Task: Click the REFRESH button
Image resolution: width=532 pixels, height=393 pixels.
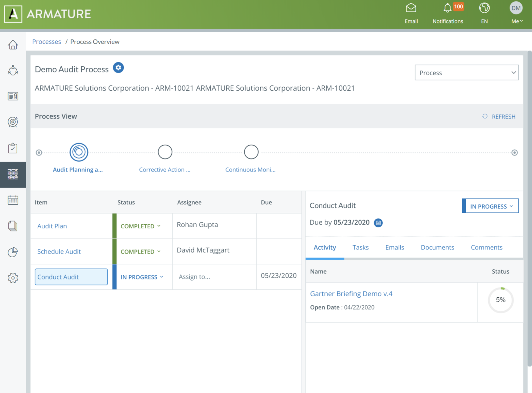Action: (x=499, y=116)
